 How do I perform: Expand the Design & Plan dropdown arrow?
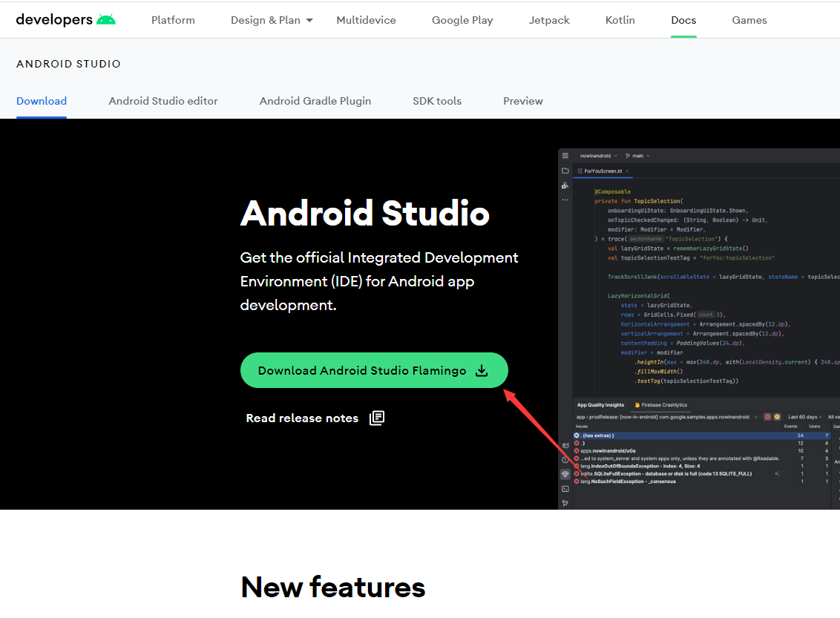pos(309,20)
